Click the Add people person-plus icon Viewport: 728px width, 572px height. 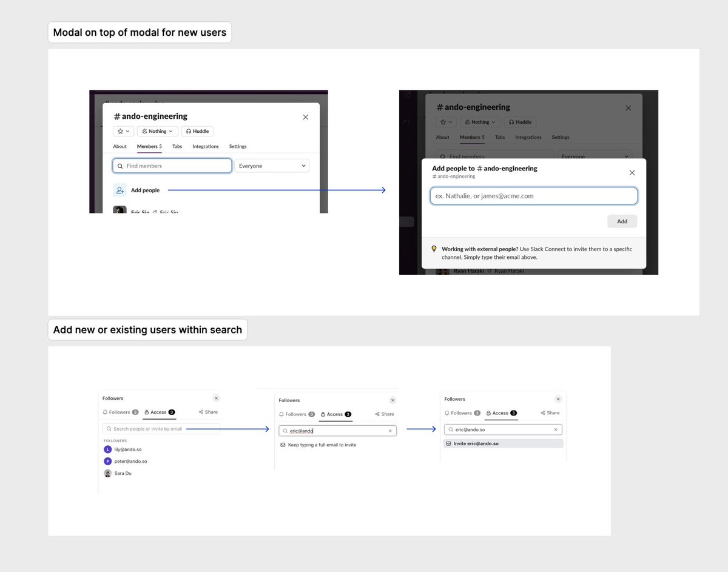(120, 190)
